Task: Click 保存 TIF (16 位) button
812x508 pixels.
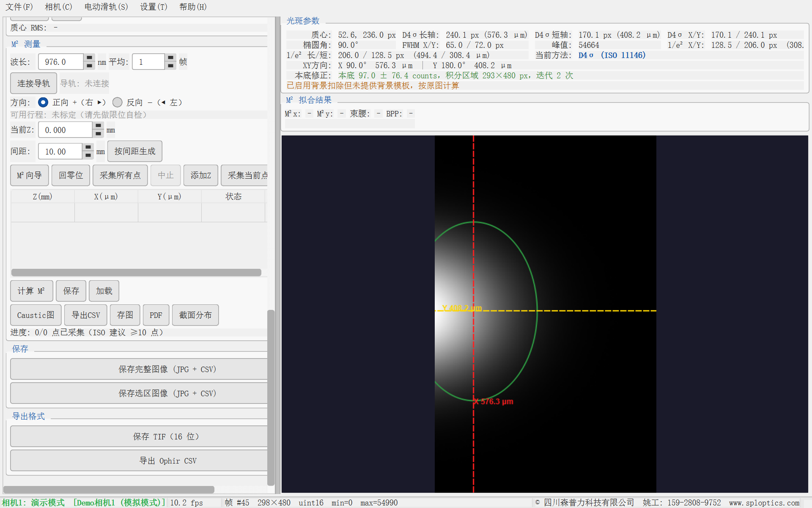Action: 139,436
